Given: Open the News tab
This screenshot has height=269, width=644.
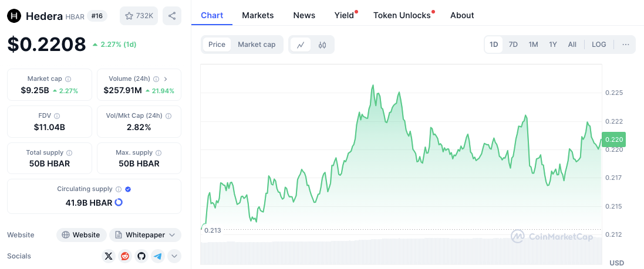Looking at the screenshot, I should coord(304,15).
